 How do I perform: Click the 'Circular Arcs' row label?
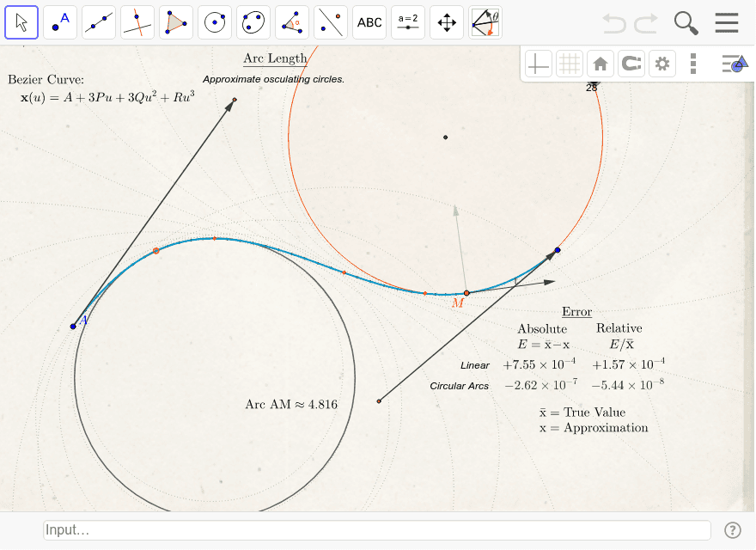coord(459,386)
